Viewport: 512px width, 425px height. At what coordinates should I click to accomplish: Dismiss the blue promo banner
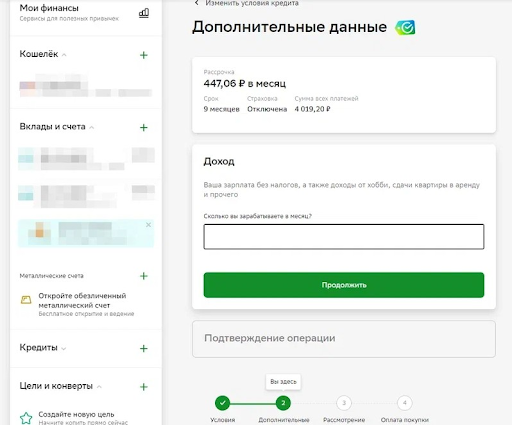pyautogui.click(x=148, y=225)
